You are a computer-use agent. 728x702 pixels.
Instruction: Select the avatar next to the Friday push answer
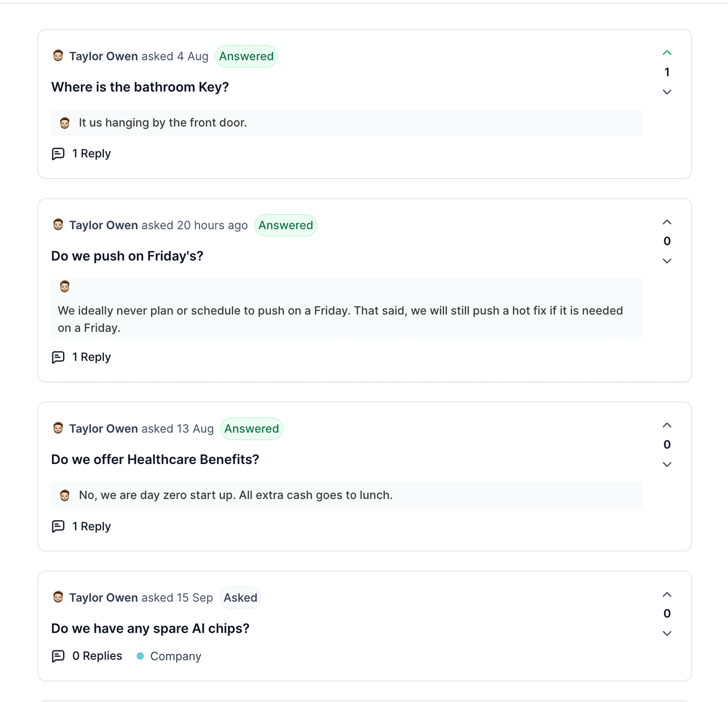point(65,286)
